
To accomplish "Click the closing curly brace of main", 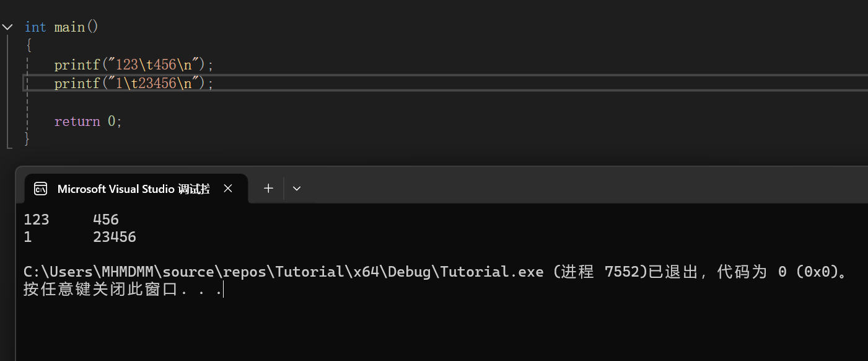I will point(27,139).
